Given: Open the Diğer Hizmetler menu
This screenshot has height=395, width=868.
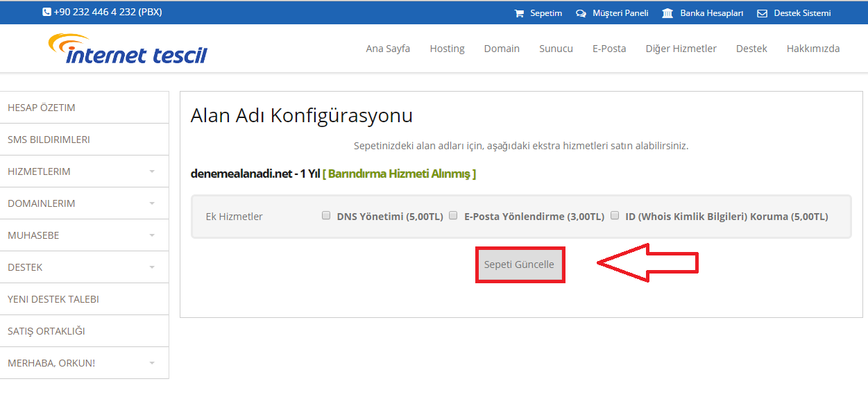Looking at the screenshot, I should 681,49.
